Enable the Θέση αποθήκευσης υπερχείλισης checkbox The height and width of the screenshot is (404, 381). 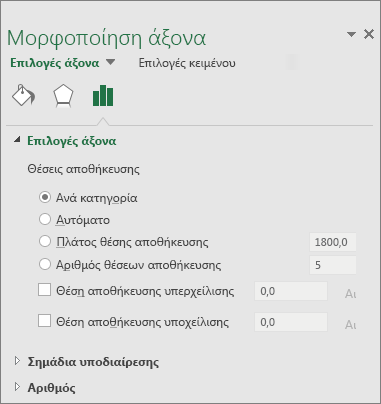tap(44, 290)
